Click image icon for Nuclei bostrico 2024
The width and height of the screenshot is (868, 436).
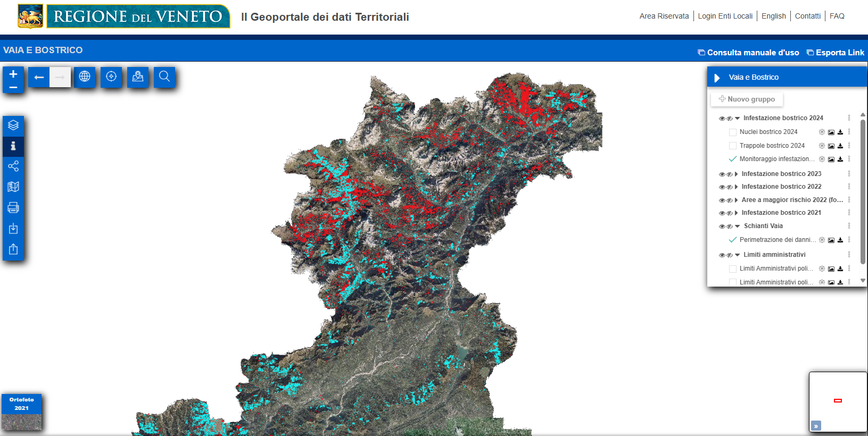(831, 132)
